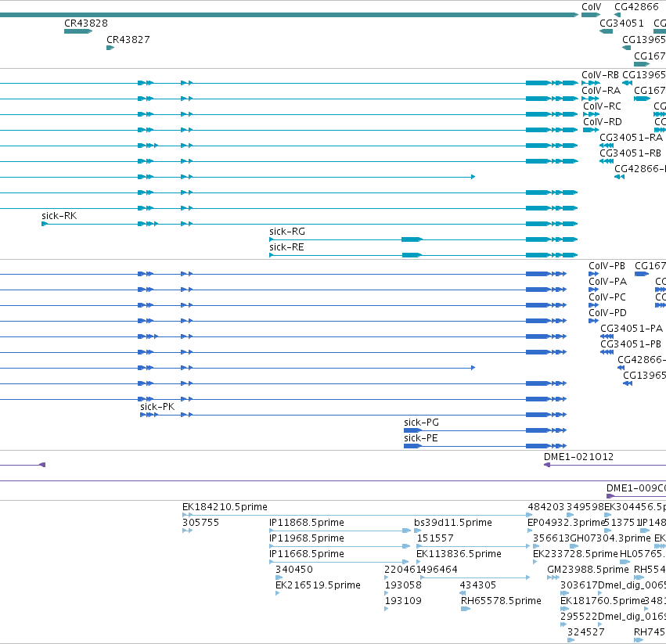Viewport: 666px width, 644px height.
Task: Select the CG42866 gene label
Action: click(x=636, y=7)
